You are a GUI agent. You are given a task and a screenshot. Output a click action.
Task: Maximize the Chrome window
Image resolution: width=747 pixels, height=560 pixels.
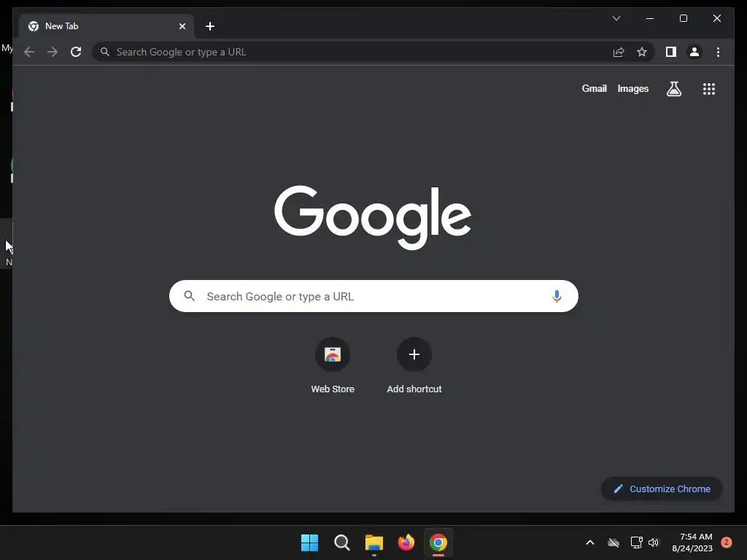point(683,18)
